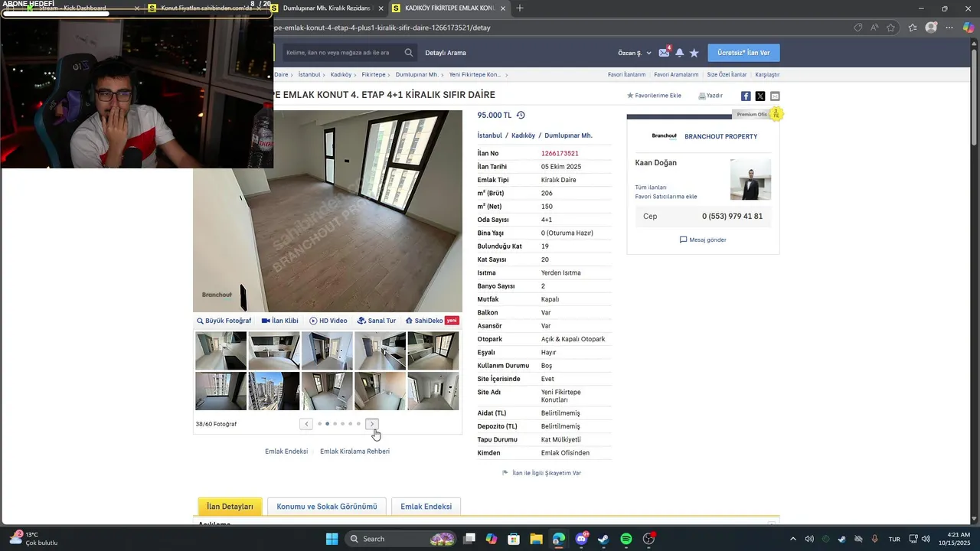Click the browser shopping price tag icon
The width and height of the screenshot is (980, 551).
(x=858, y=28)
